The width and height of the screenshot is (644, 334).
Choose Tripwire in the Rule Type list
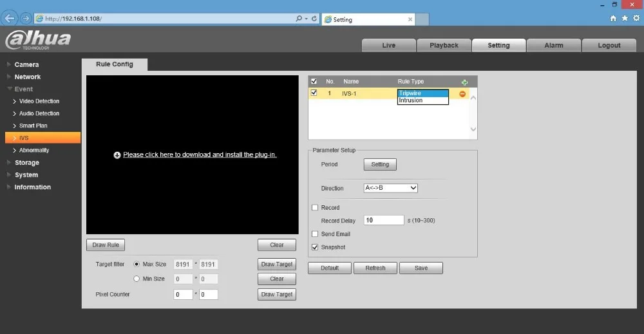(x=422, y=93)
